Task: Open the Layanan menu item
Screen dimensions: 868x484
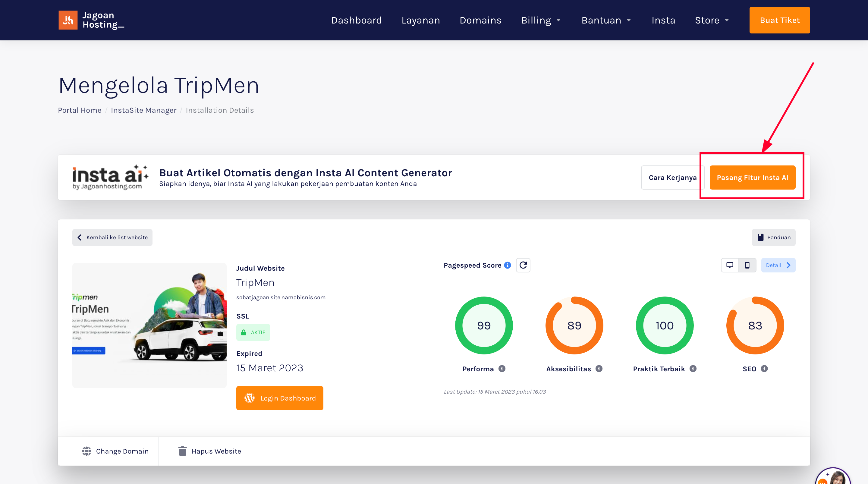Action: 420,20
